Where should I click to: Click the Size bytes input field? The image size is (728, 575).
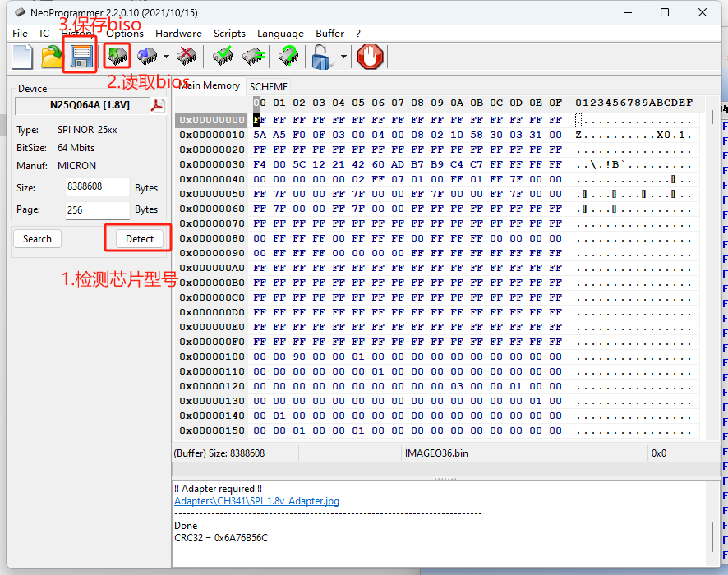click(97, 187)
